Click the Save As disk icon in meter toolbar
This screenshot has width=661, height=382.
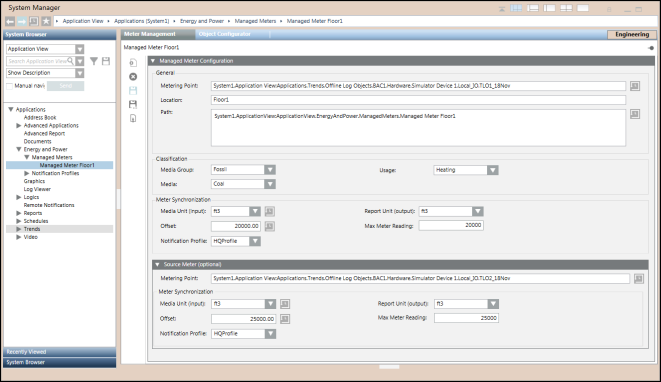pyautogui.click(x=133, y=104)
